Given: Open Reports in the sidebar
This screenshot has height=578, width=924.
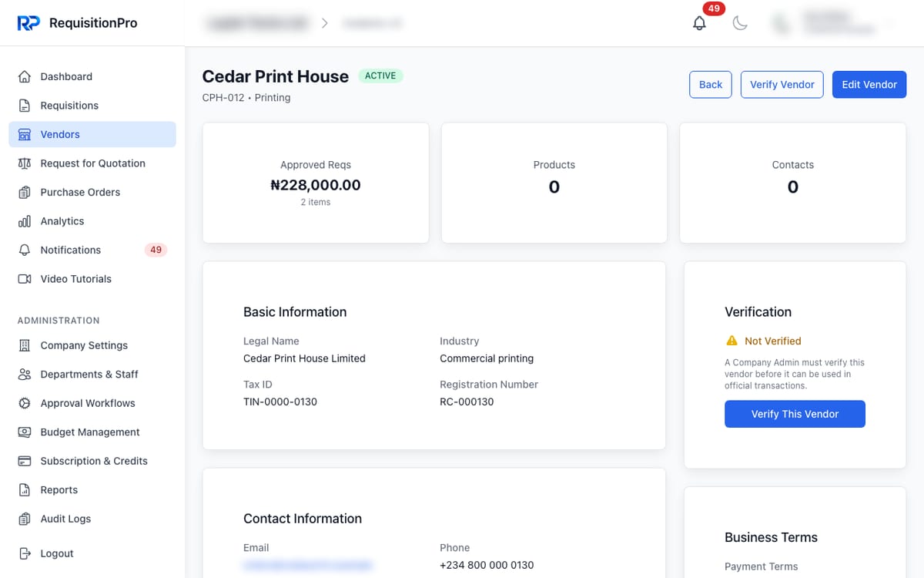Looking at the screenshot, I should [92, 490].
